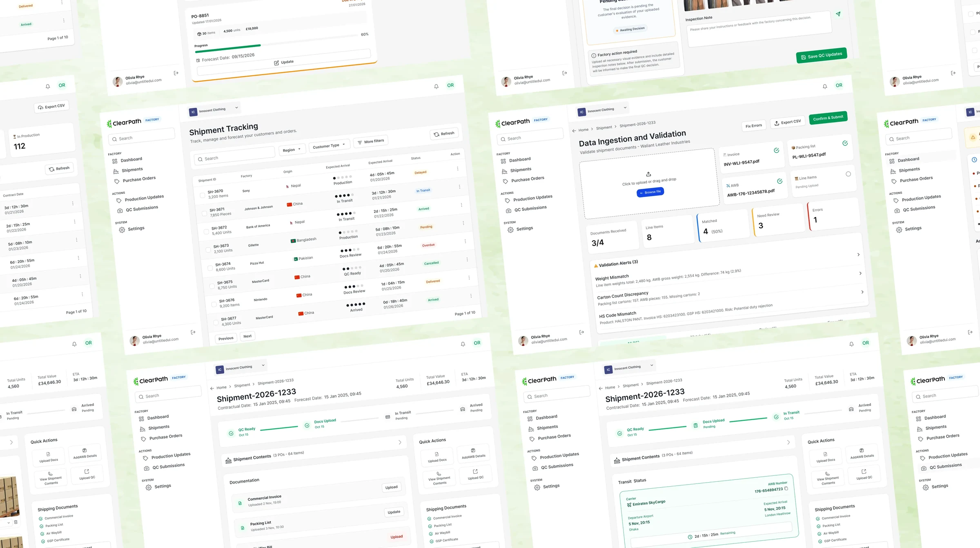This screenshot has width=980, height=548.
Task: Click the bell icon above Data Ingestion window
Action: point(825,87)
